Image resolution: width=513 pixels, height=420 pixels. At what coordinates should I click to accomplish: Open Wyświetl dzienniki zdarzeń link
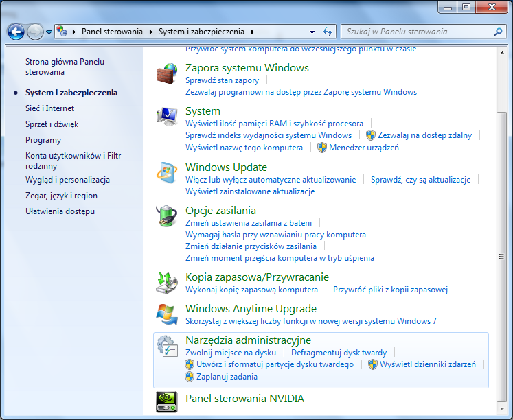pyautogui.click(x=427, y=364)
